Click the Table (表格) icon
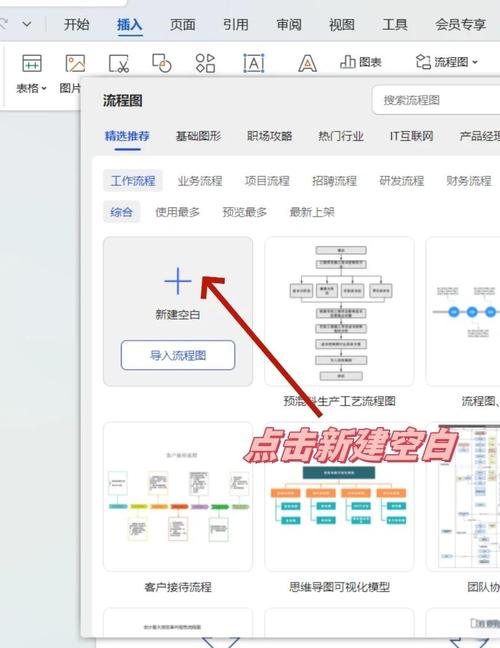Image resolution: width=500 pixels, height=648 pixels. (32, 64)
